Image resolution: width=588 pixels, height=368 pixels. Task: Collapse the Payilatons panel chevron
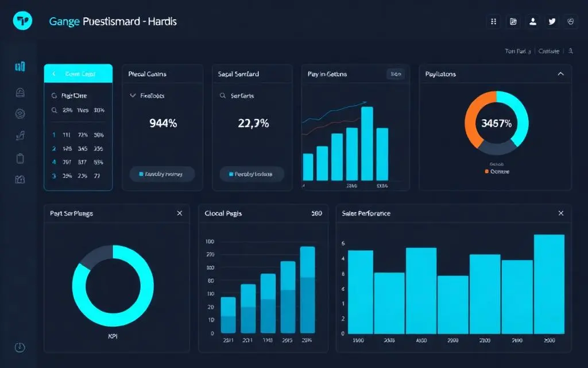tap(560, 74)
